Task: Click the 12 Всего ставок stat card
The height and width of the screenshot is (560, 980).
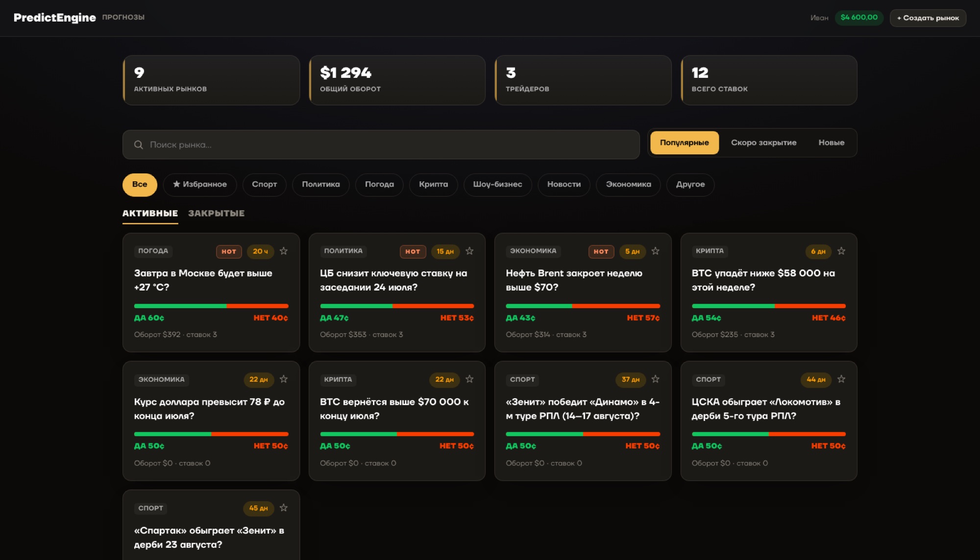Action: click(769, 80)
